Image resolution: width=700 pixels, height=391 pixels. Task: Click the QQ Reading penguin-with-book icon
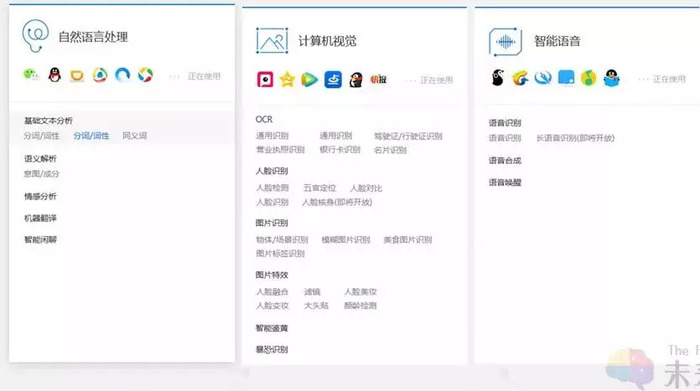(611, 78)
